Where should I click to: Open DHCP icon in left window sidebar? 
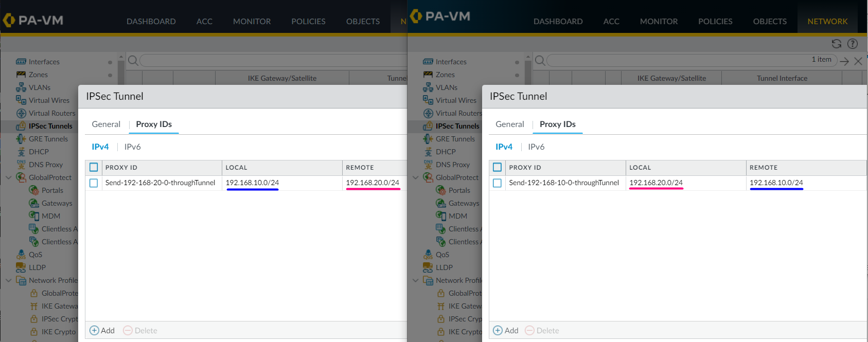point(21,152)
